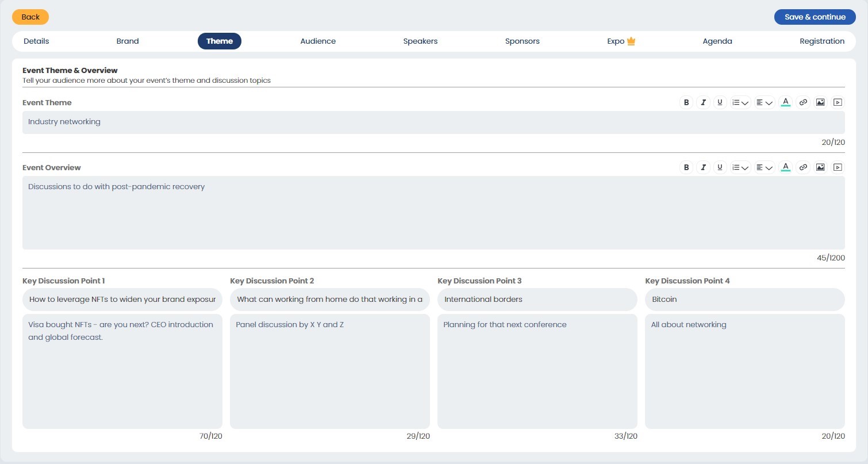Apply italic in Event Theme toolbar

coord(703,102)
